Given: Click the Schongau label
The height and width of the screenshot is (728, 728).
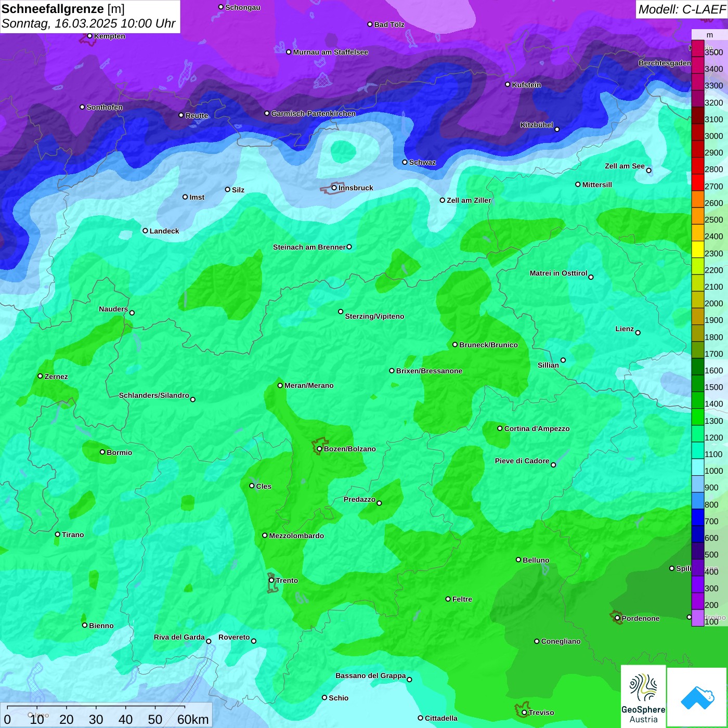Looking at the screenshot, I should point(243,7).
